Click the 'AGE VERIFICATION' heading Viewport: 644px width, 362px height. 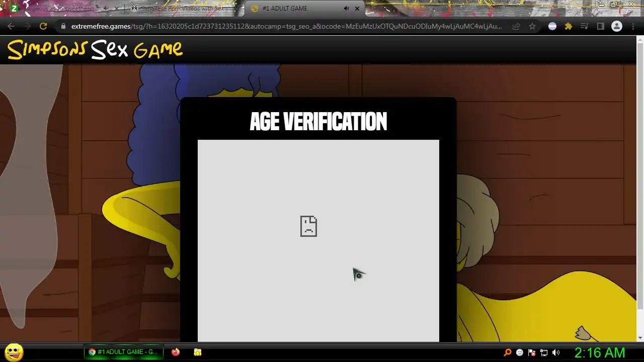[x=318, y=122]
